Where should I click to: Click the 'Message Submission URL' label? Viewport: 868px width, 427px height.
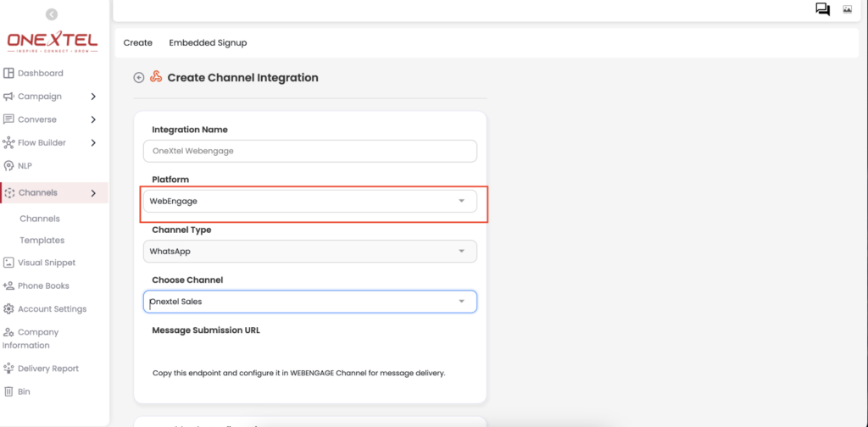(x=206, y=330)
